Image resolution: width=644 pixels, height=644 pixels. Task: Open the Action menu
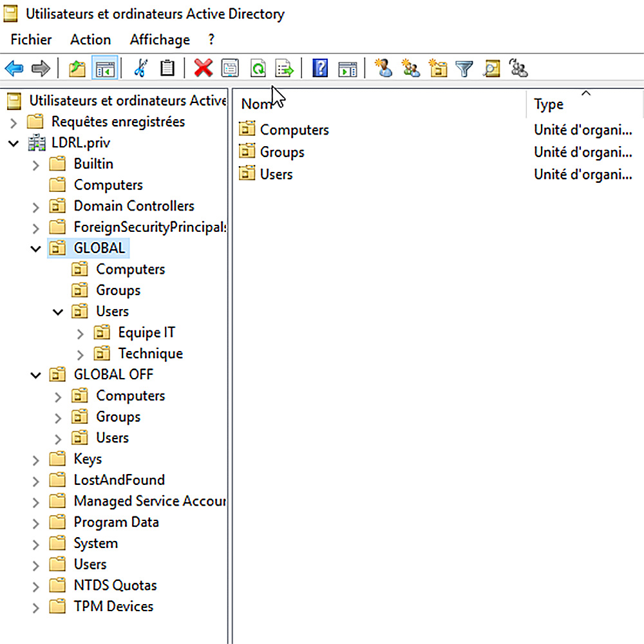[90, 39]
